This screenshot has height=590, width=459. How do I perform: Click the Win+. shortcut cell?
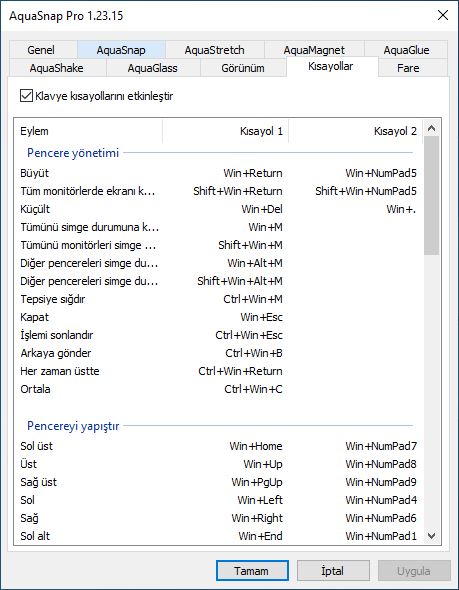tap(401, 209)
